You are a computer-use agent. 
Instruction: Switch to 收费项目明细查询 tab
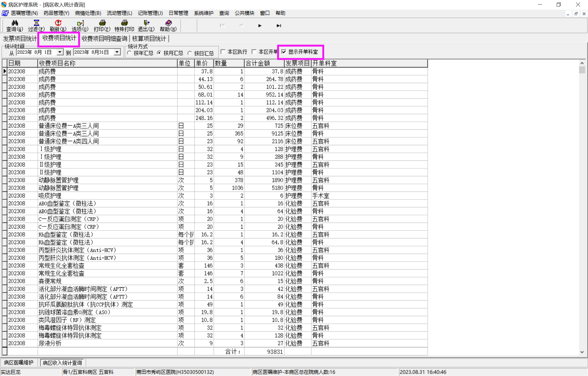104,39
